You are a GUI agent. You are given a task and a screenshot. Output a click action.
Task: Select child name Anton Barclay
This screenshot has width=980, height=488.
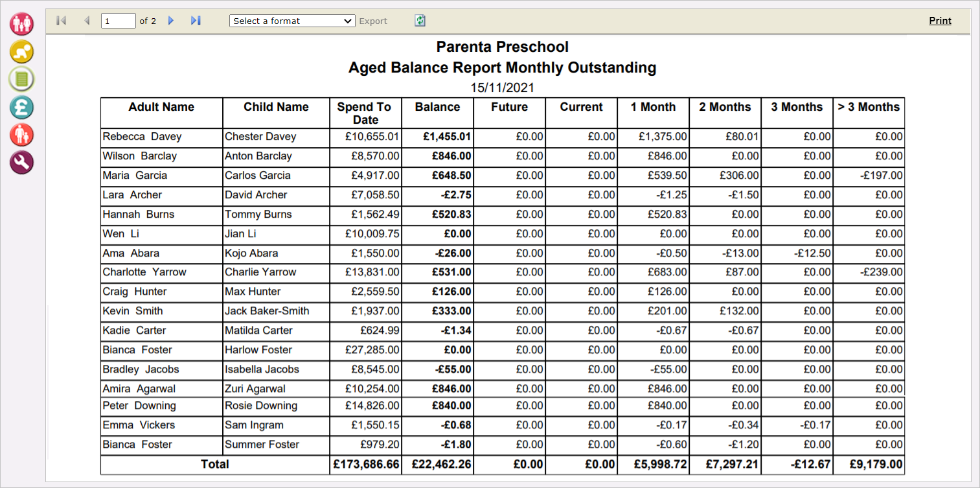coord(258,156)
